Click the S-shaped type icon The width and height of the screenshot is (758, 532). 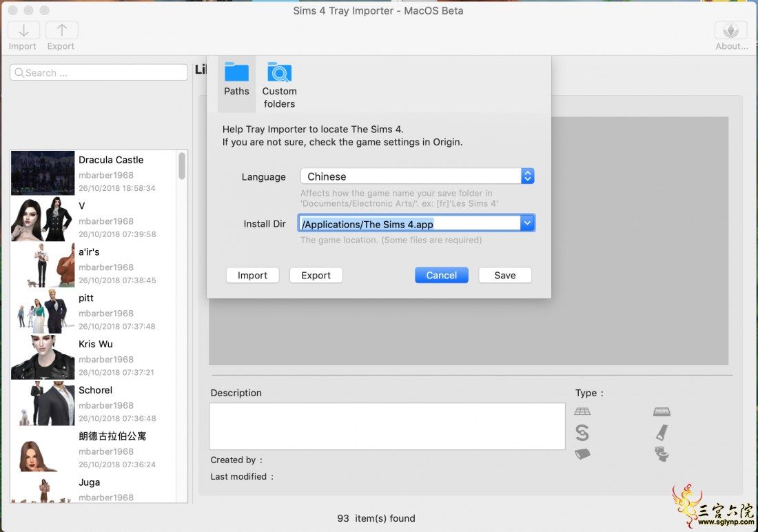pyautogui.click(x=582, y=432)
